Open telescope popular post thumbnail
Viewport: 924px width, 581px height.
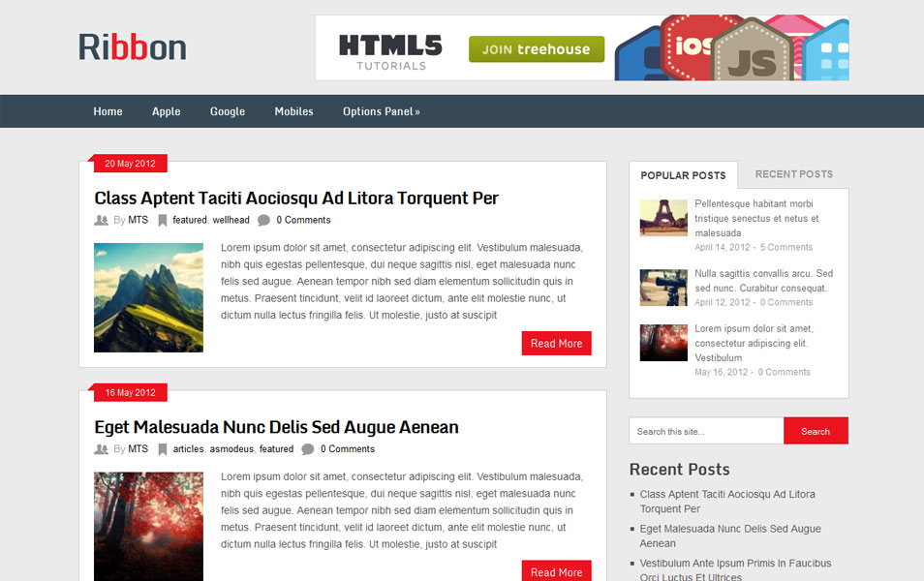click(x=663, y=288)
